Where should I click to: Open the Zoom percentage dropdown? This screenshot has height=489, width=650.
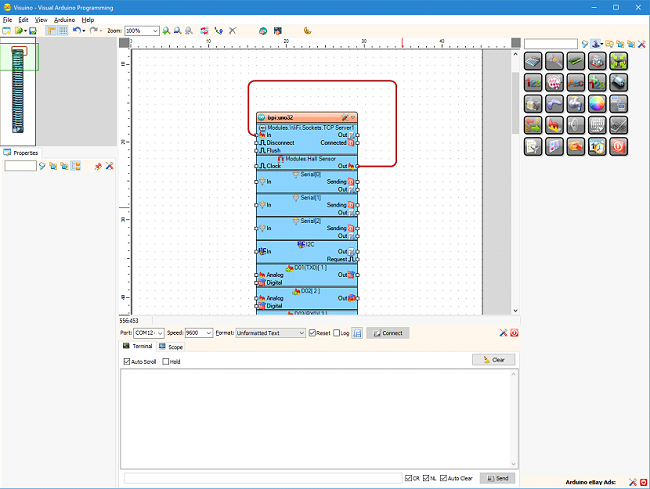point(155,31)
